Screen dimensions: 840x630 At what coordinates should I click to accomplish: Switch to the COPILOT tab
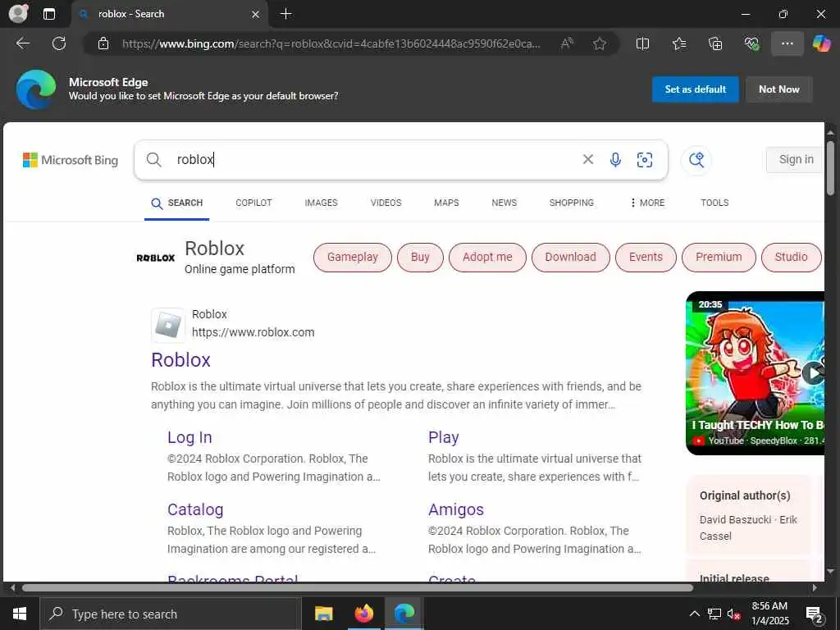pos(254,203)
